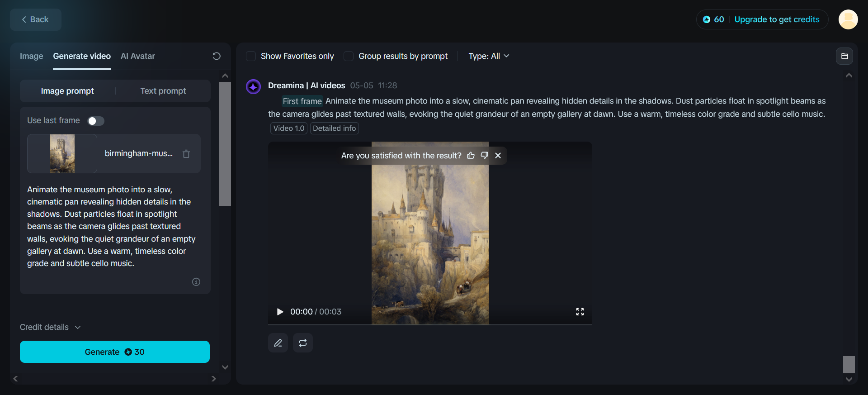Click results scroll up arrow
868x395 pixels.
tap(849, 76)
